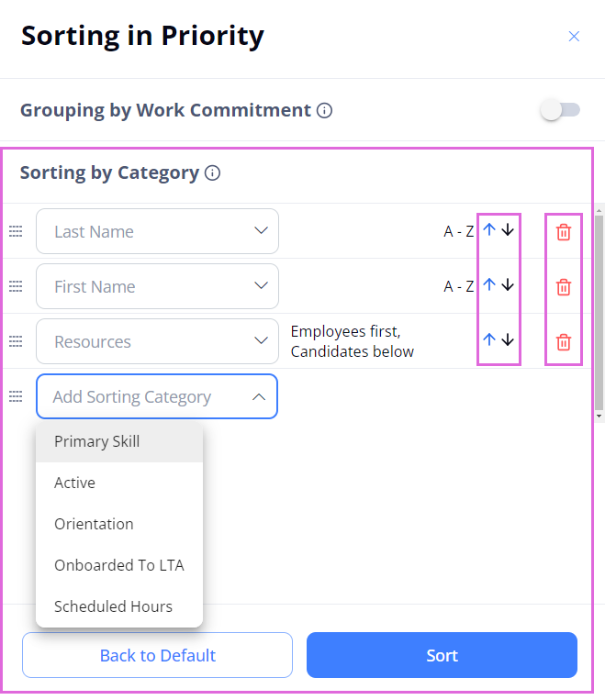
Task: Choose descending arrow for First Name
Action: point(508,284)
